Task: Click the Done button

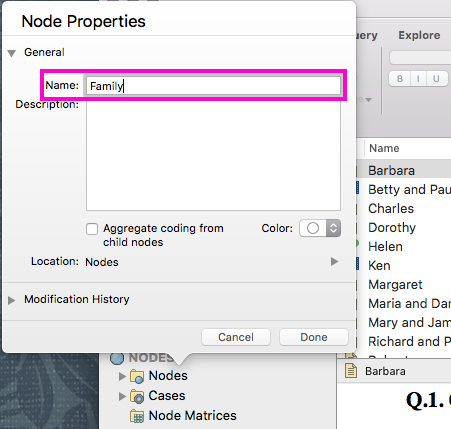Action: point(314,337)
